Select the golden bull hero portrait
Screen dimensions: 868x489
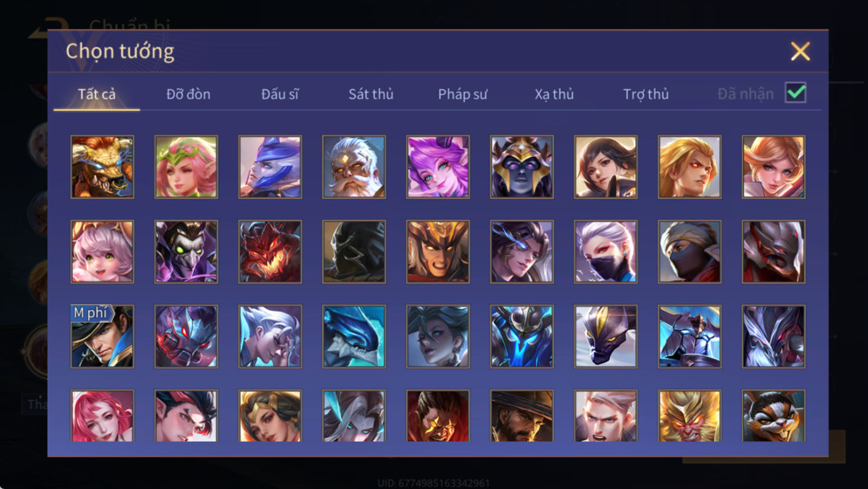pyautogui.click(x=103, y=167)
